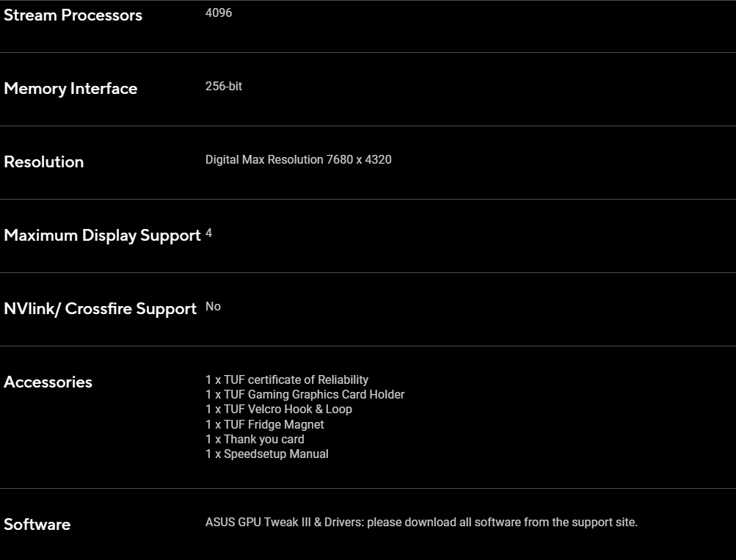Click the Thank you card entry

[x=255, y=440]
